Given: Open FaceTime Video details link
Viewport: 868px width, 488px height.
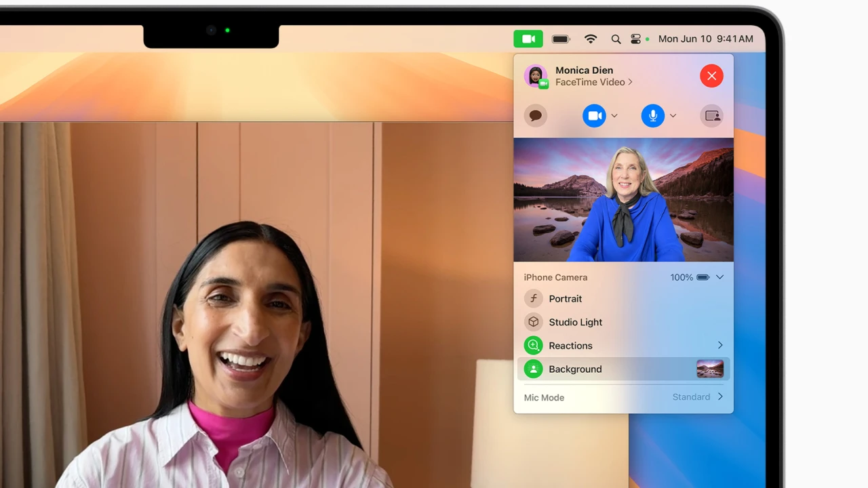Looking at the screenshot, I should pos(594,82).
